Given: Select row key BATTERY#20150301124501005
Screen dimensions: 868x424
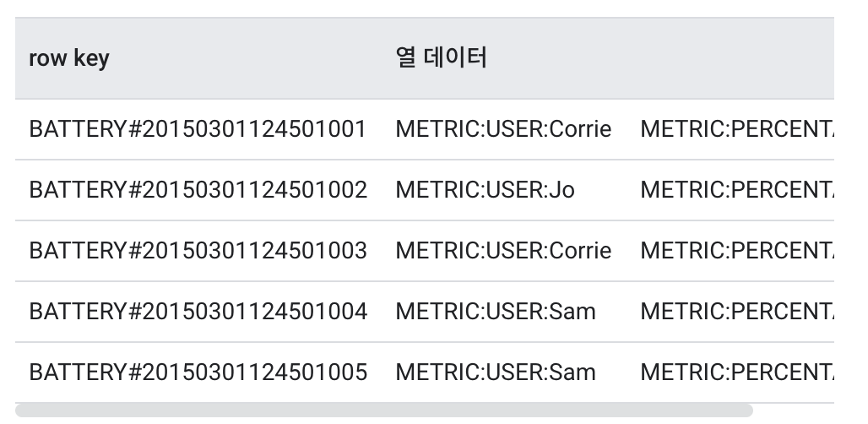Looking at the screenshot, I should point(198,372).
